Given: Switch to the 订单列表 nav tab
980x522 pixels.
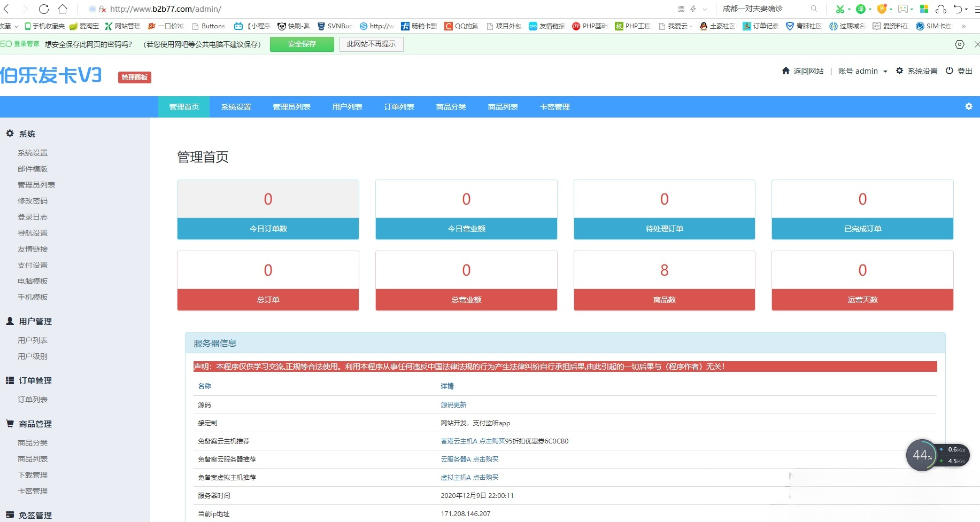Looking at the screenshot, I should pos(399,107).
